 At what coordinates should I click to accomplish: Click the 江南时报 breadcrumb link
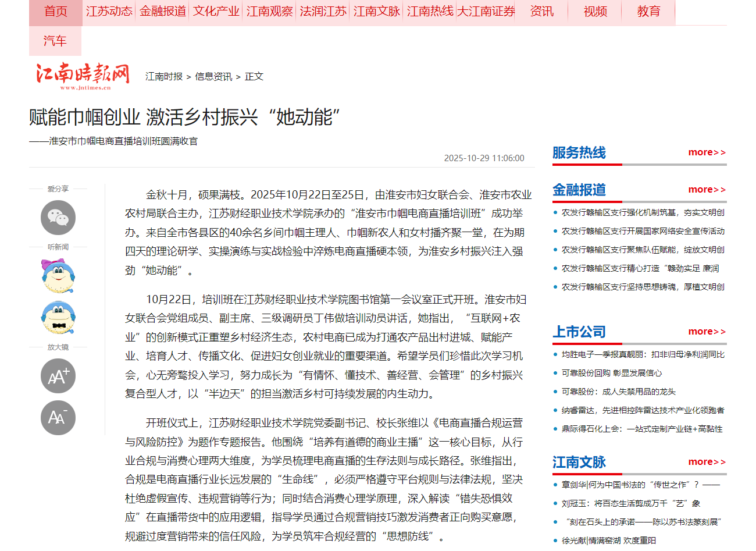(164, 77)
